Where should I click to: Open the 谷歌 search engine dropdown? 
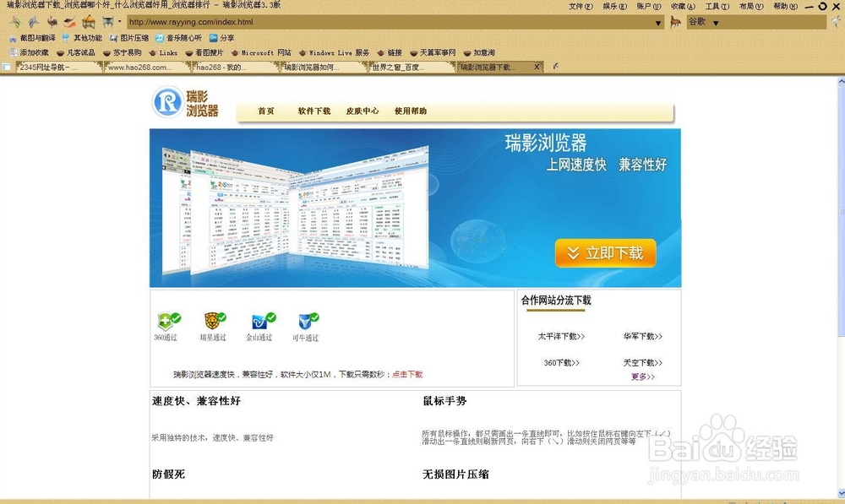(716, 23)
